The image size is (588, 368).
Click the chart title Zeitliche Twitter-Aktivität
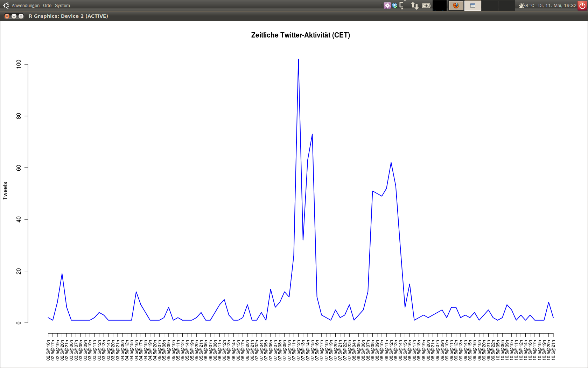[x=300, y=35]
